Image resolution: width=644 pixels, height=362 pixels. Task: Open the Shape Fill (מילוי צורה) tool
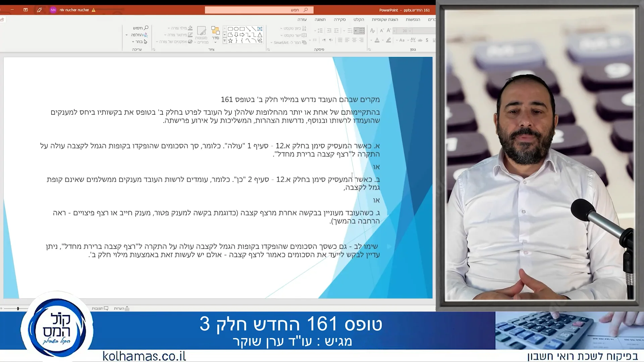(191, 28)
